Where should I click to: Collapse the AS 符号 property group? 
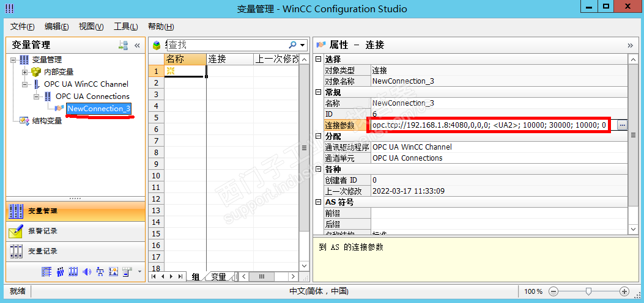(x=318, y=202)
